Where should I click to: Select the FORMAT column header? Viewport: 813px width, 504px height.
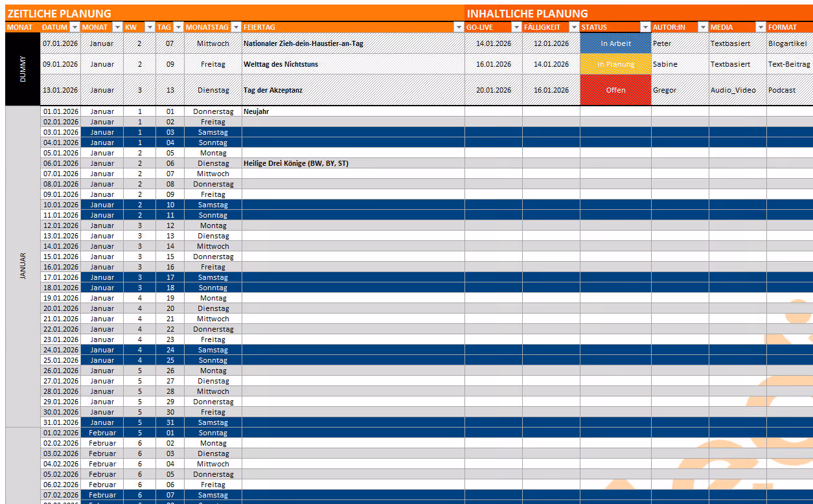click(x=790, y=27)
